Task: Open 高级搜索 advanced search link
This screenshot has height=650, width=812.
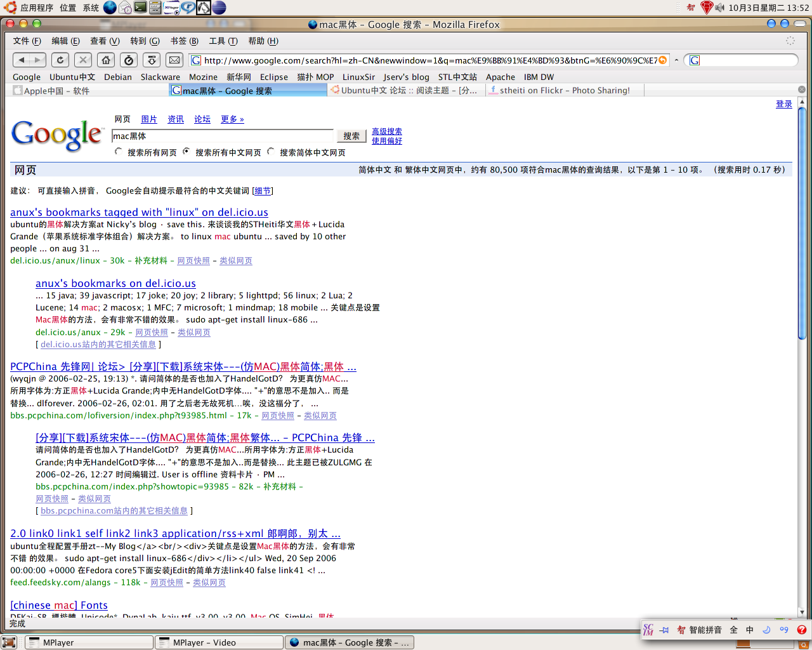Action: pos(387,131)
